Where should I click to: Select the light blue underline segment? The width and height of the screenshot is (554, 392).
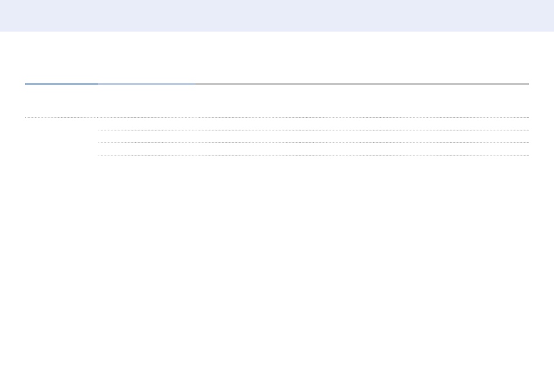[146, 84]
